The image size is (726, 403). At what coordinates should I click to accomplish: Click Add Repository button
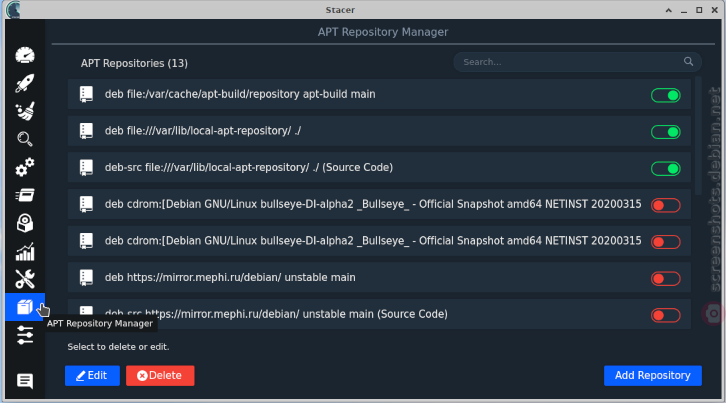(653, 376)
